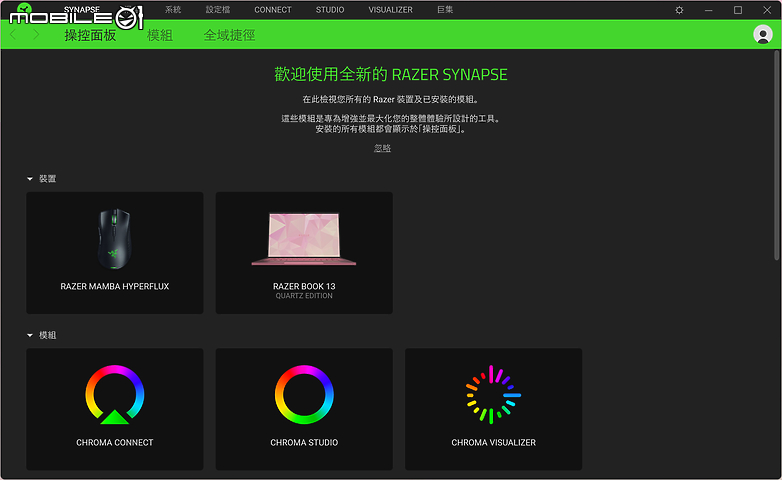
Task: Open the CONNECT tab
Action: pos(273,9)
